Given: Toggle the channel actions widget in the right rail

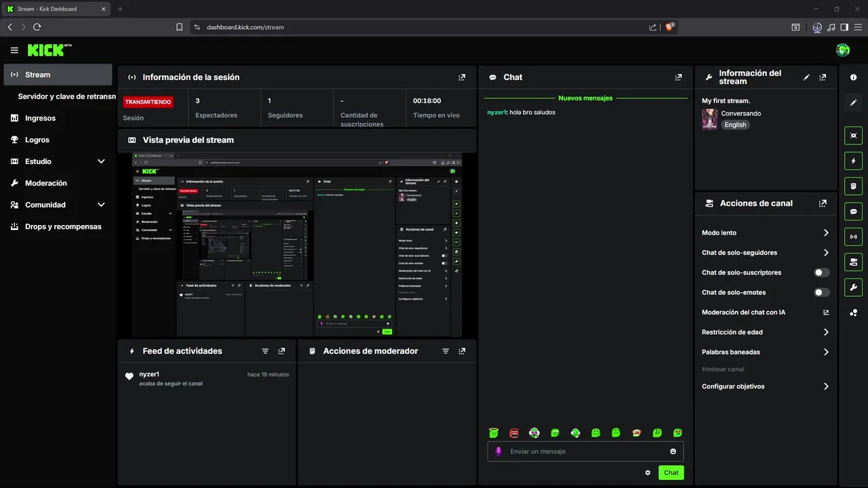Looking at the screenshot, I should pyautogui.click(x=854, y=262).
